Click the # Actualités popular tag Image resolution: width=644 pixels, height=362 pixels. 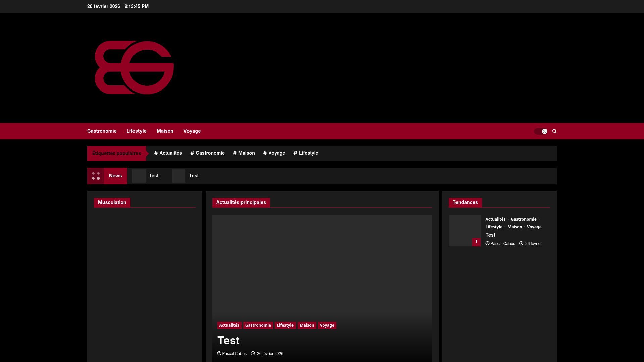click(x=168, y=153)
